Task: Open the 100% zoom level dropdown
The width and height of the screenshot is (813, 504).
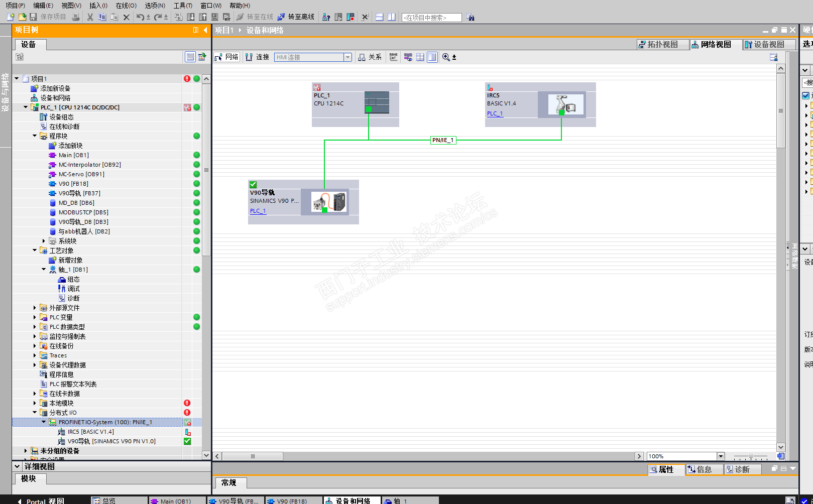Action: pyautogui.click(x=721, y=456)
